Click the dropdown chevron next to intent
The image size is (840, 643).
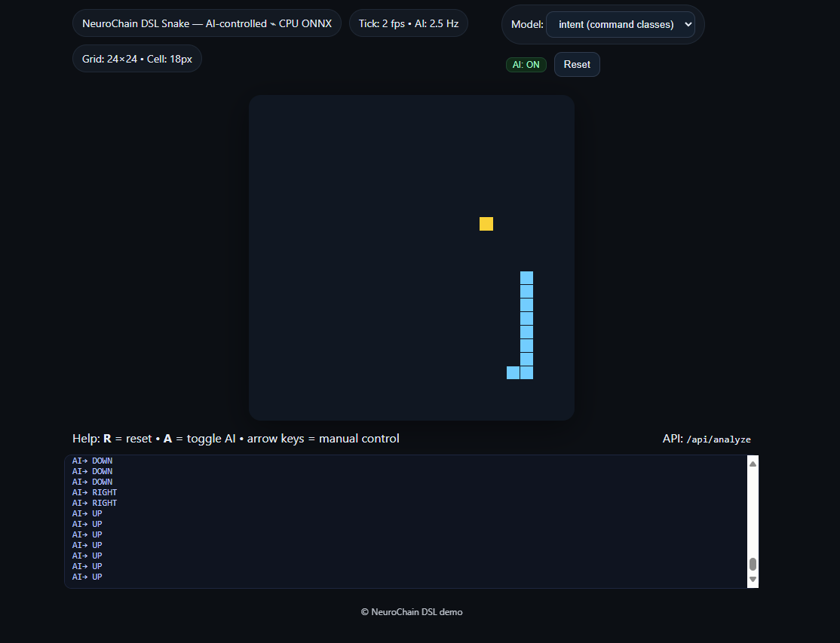(687, 24)
